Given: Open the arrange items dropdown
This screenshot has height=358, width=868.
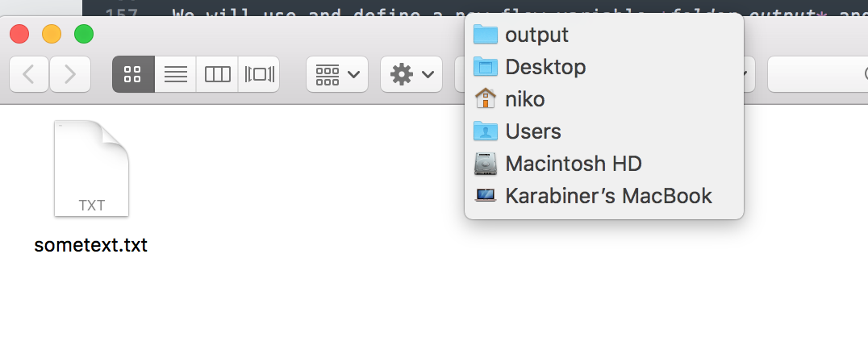Looking at the screenshot, I should (337, 75).
